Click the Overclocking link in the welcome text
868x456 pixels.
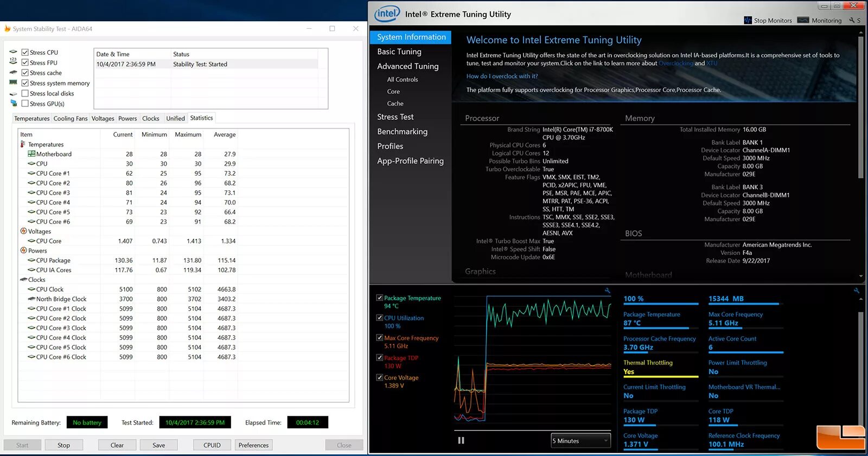[x=676, y=63]
